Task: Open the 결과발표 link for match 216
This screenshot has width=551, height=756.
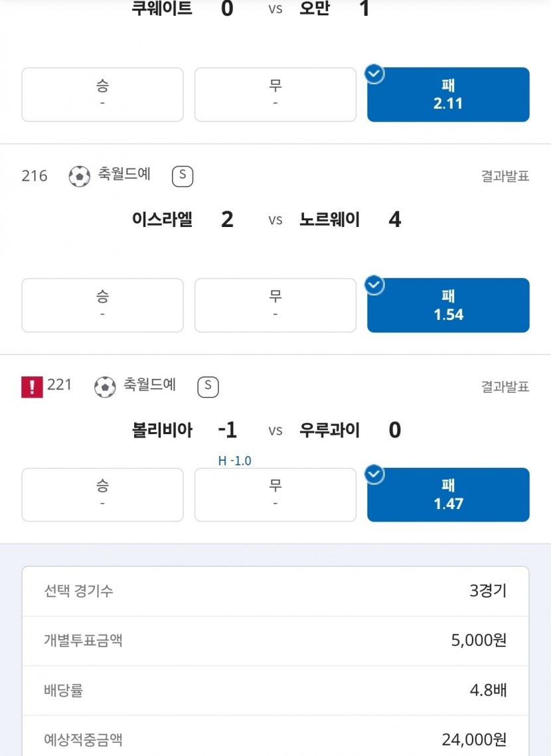Action: click(505, 176)
